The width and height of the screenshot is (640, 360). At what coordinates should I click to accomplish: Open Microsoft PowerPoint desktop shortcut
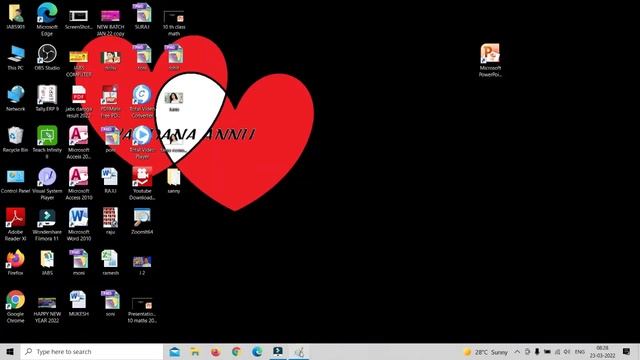490,60
